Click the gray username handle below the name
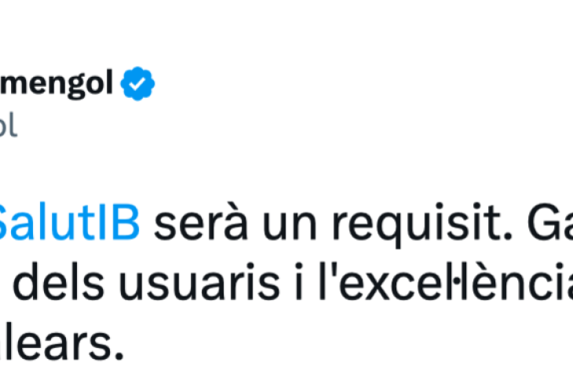Screen dimensions: 573x392 click(x=8, y=125)
